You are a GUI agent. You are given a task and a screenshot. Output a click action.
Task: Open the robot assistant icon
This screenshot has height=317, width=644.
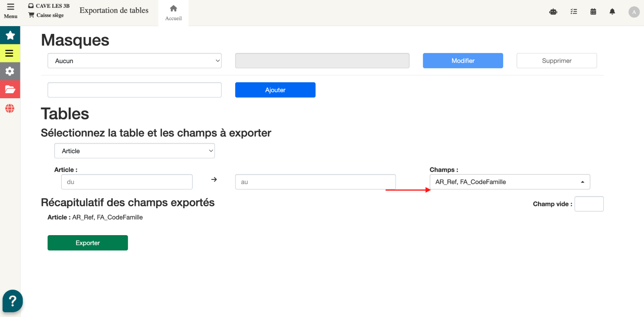pos(553,12)
